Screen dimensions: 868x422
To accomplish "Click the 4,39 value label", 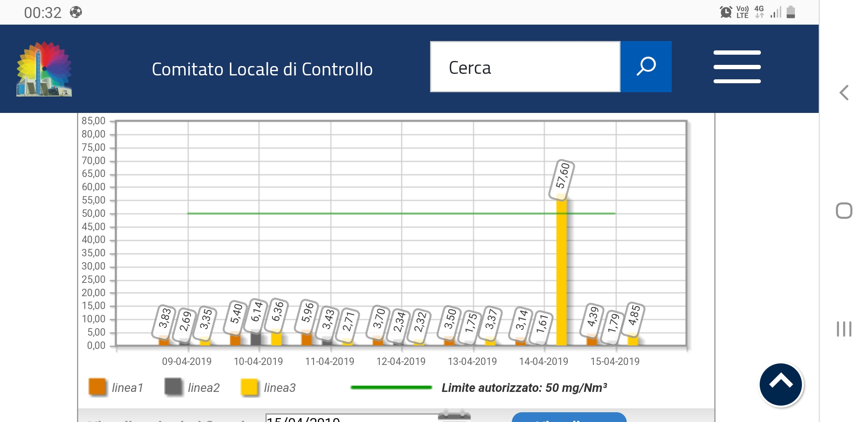I will (x=593, y=320).
